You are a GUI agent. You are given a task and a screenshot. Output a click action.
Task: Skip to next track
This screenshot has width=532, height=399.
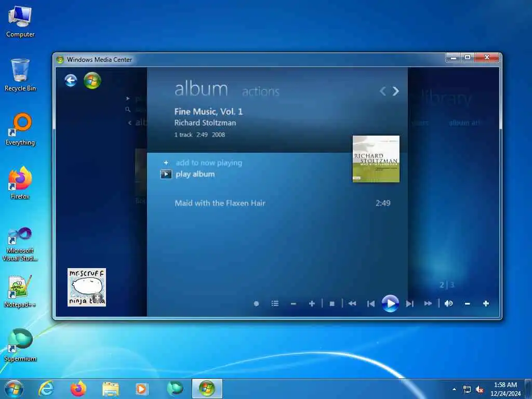pos(410,303)
